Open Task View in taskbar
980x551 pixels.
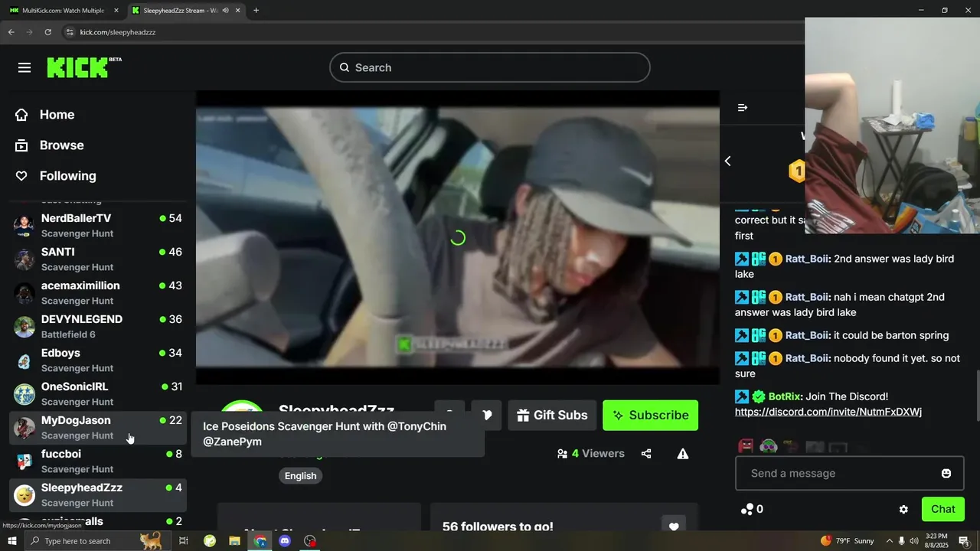(184, 541)
